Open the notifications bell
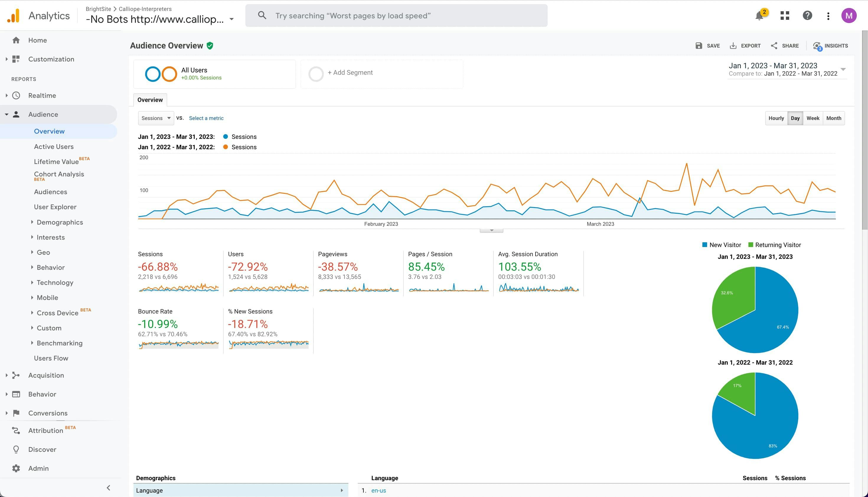Viewport: 868px width, 497px height. 759,16
